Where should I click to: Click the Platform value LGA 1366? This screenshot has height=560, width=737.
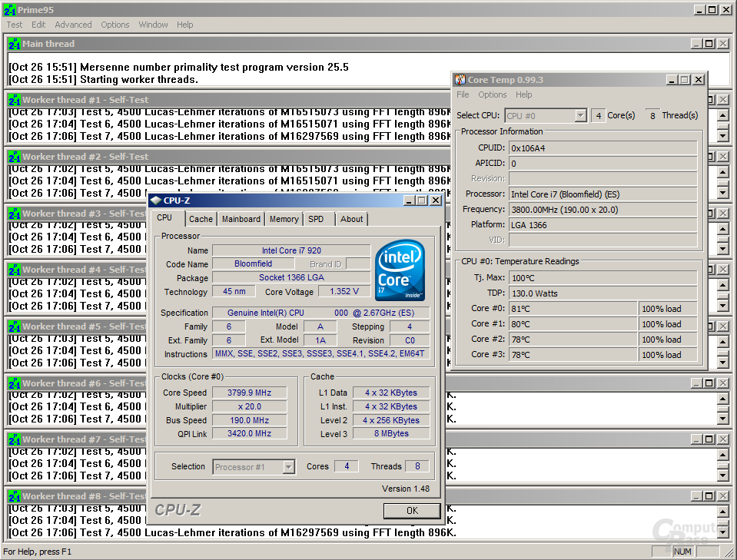(603, 225)
